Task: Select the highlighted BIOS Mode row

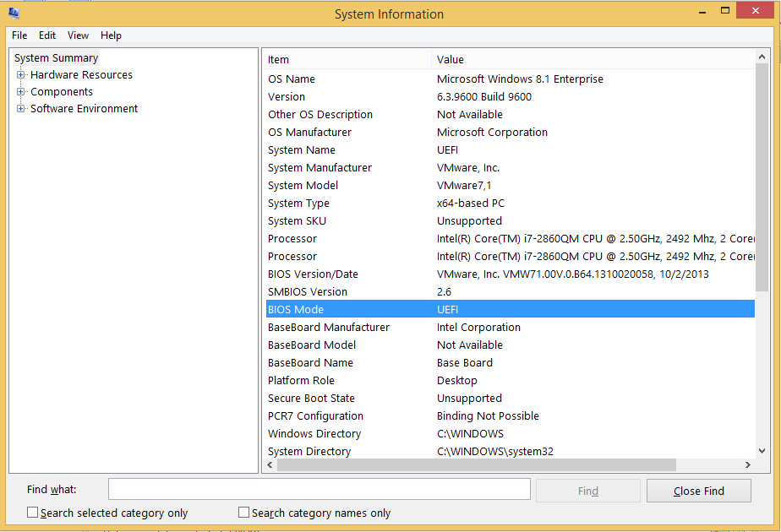Action: point(511,310)
